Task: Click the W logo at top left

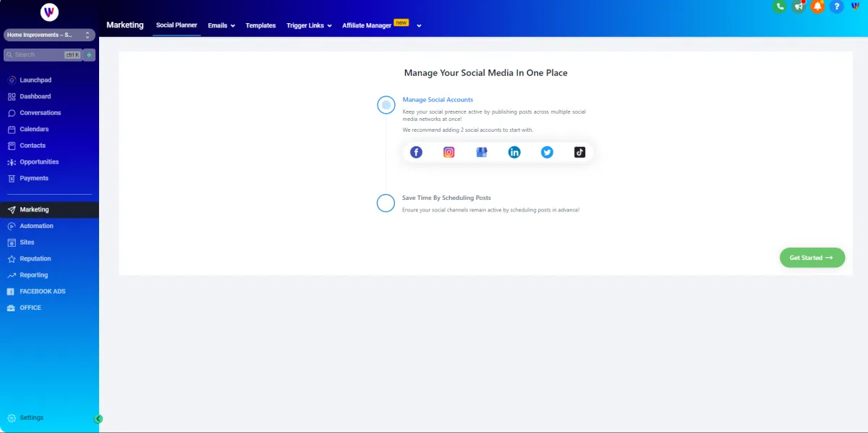Action: tap(49, 12)
